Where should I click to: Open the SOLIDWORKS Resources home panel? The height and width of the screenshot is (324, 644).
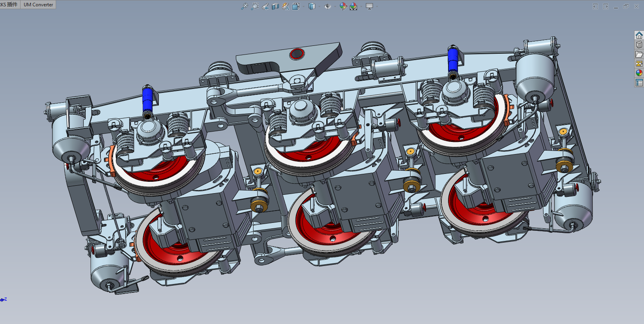tap(639, 36)
